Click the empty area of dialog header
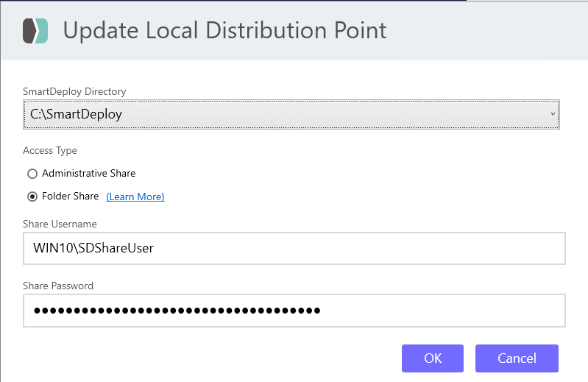The width and height of the screenshot is (588, 382). click(486, 30)
